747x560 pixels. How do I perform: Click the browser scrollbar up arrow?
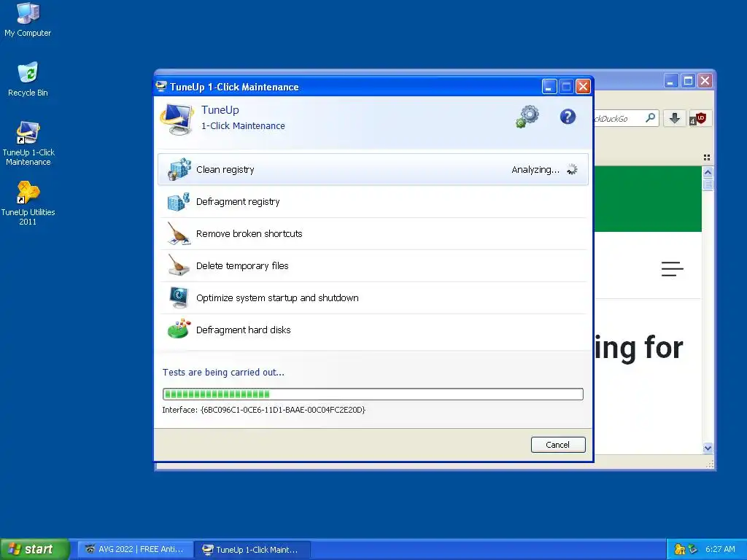(x=708, y=172)
